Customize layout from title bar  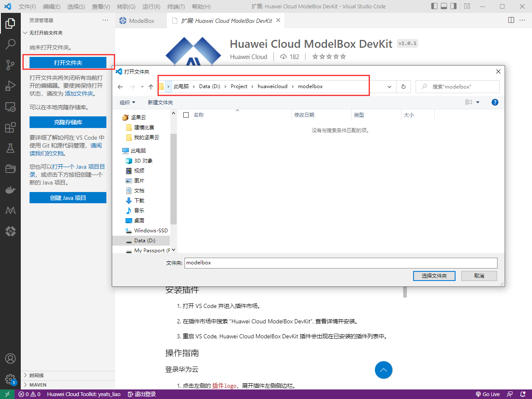tap(467, 6)
